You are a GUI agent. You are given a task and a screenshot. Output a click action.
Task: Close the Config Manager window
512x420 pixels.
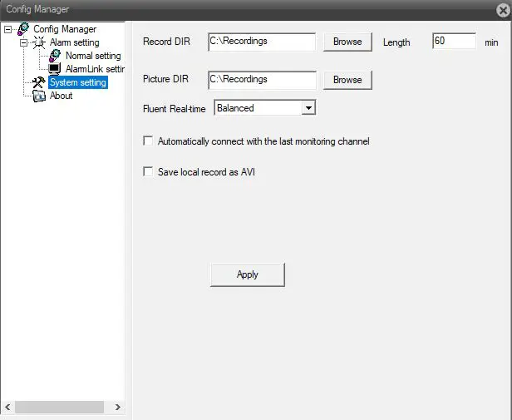tap(503, 10)
